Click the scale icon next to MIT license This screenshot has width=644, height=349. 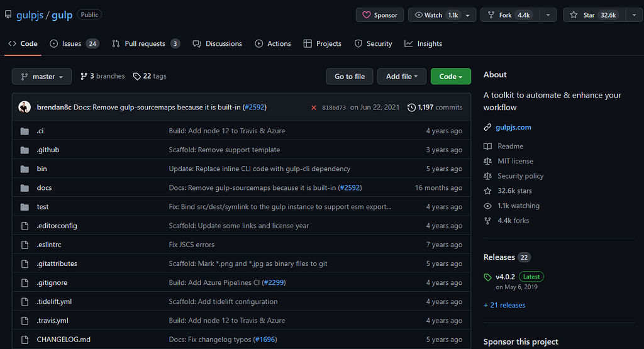point(487,161)
